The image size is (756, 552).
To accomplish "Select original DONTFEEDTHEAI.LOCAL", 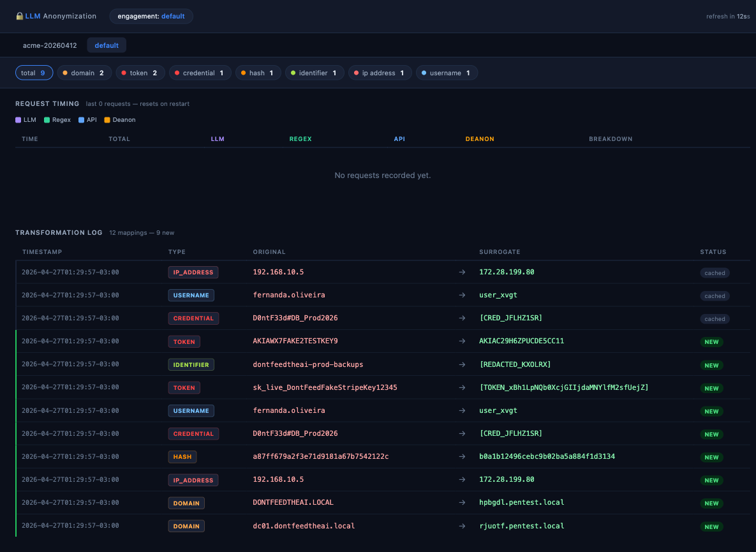I will tap(293, 502).
